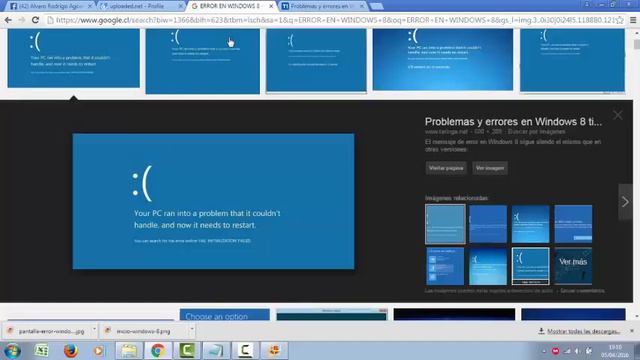Open the Chrome hamburger menu
The width and height of the screenshot is (640, 360).
click(633, 20)
